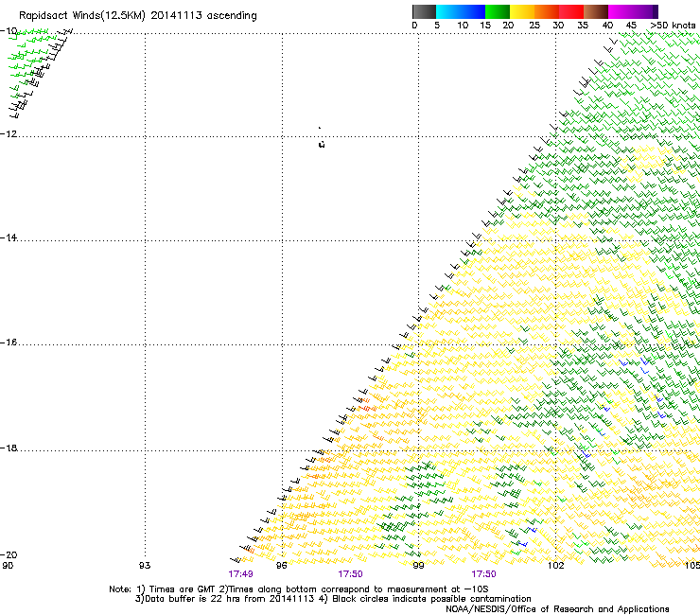Click the '-14' latitude axis label

tap(9, 237)
